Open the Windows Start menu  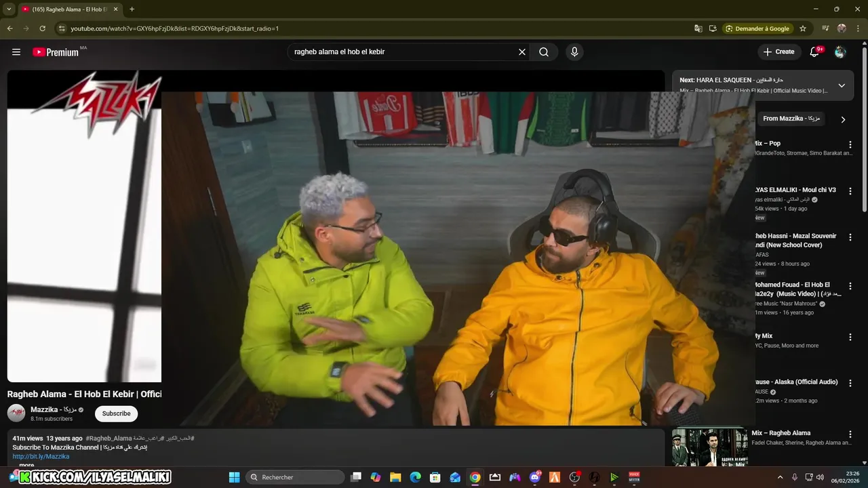pos(234,477)
